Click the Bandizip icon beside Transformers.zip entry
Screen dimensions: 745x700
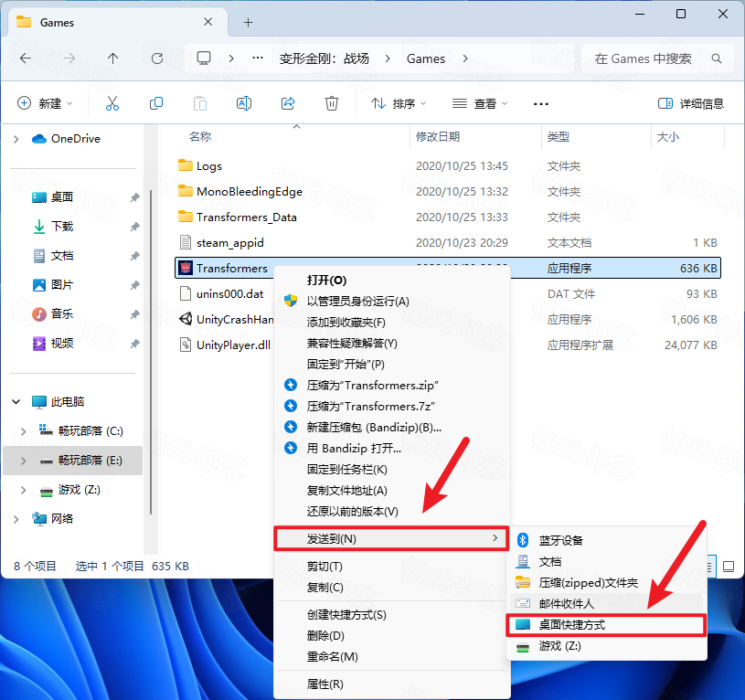[x=291, y=385]
